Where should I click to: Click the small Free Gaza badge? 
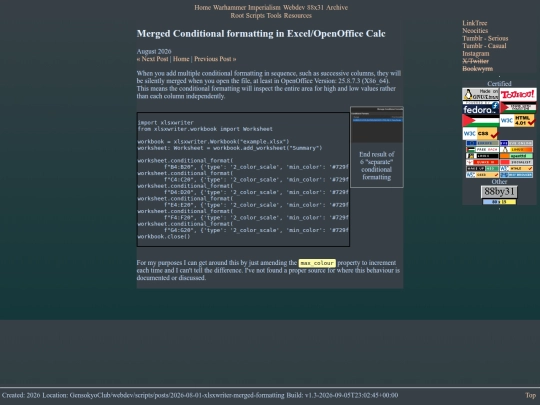(482, 149)
